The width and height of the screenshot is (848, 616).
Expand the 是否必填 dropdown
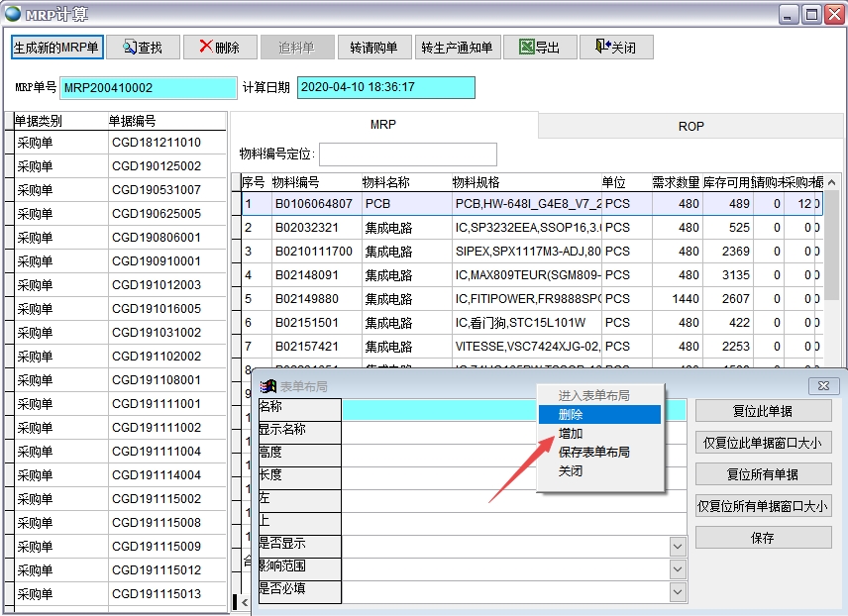click(678, 590)
